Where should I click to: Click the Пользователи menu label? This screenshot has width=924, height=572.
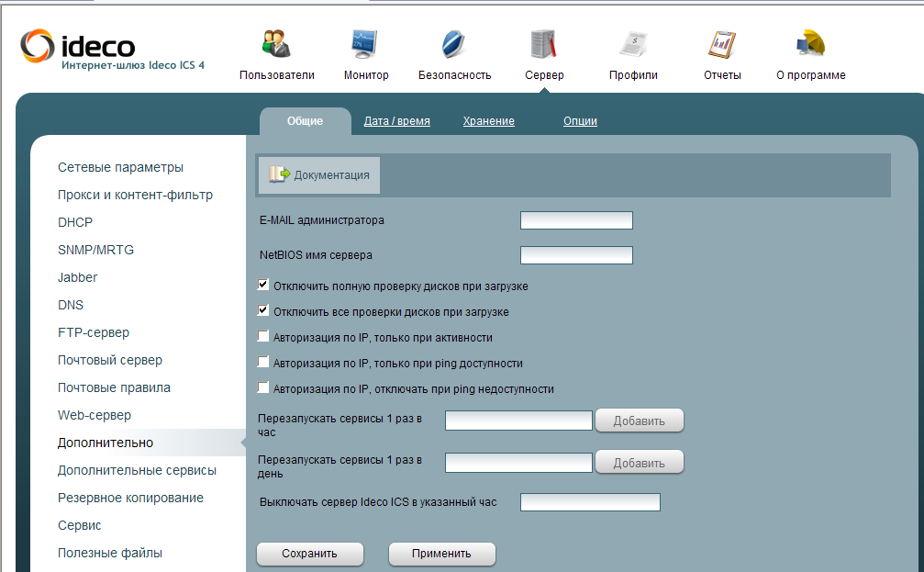(277, 75)
